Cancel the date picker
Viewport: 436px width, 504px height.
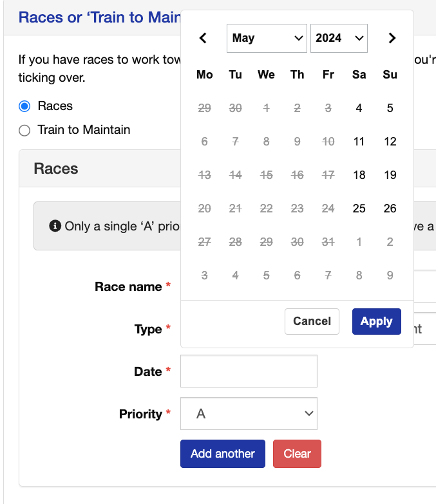(312, 321)
